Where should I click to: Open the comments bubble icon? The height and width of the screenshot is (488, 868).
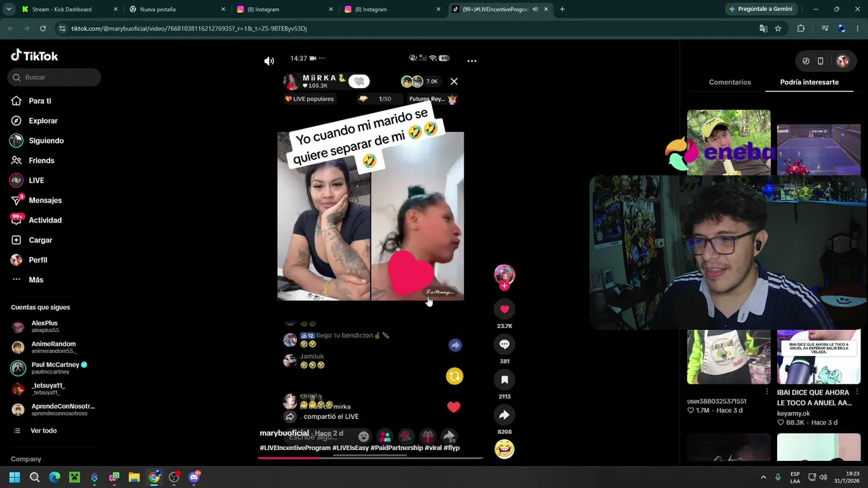coord(505,344)
